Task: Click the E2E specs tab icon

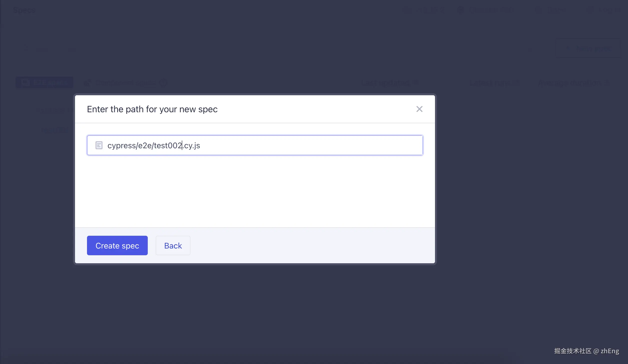Action: pyautogui.click(x=25, y=82)
